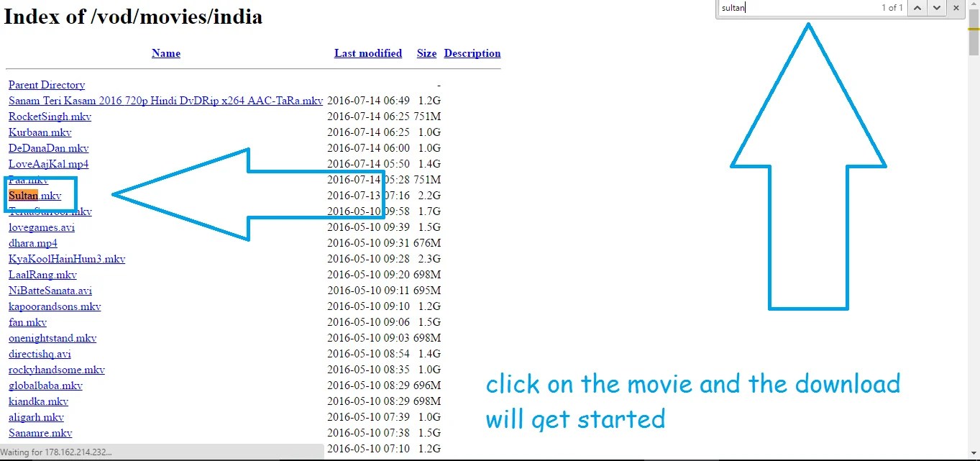Open the LoveAajKal.mp4 file link
Screen dimensions: 980x461
pyautogui.click(x=48, y=164)
